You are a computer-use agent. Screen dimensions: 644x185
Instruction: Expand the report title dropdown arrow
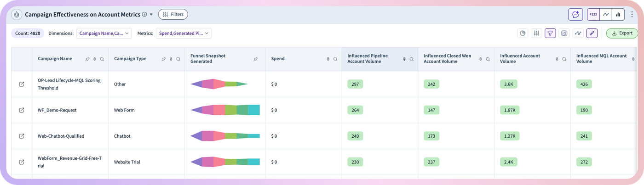pos(151,15)
